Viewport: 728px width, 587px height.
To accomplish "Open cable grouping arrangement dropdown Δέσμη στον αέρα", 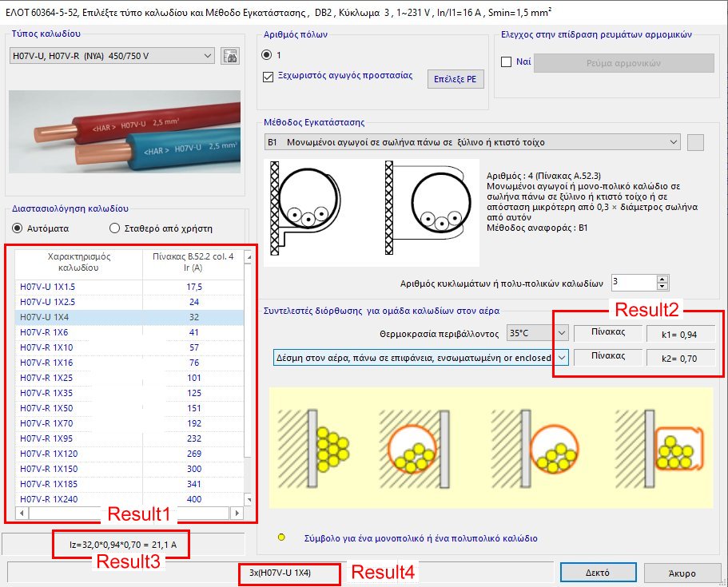I will tap(420, 358).
